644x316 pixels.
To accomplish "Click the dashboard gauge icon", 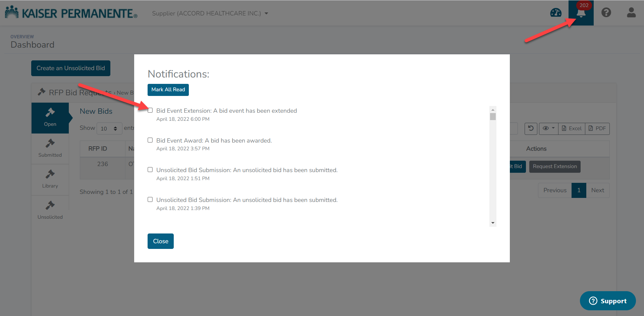I will coord(556,13).
